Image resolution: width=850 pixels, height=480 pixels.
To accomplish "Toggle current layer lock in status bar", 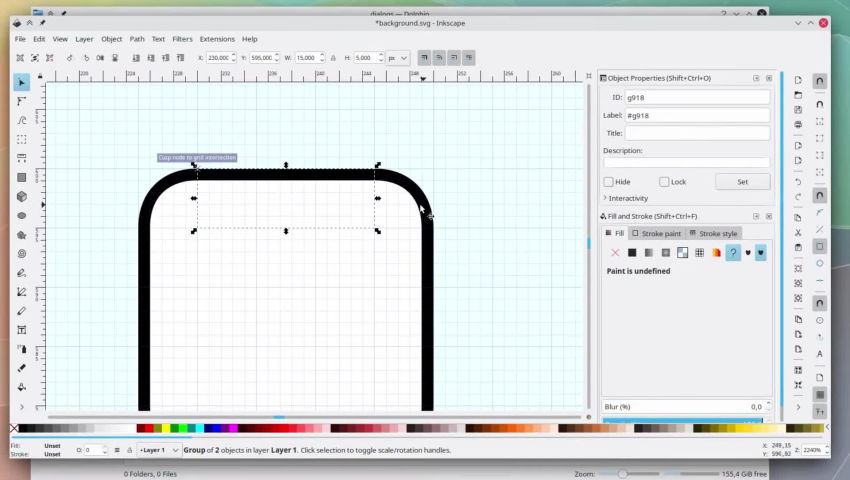I will coord(130,450).
